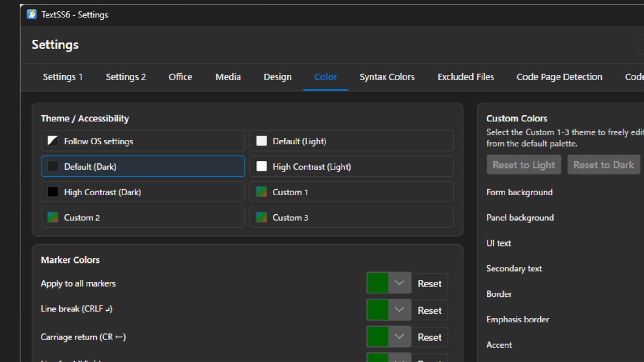Image resolution: width=644 pixels, height=362 pixels.
Task: Click the Reset to Light button
Action: [524, 165]
